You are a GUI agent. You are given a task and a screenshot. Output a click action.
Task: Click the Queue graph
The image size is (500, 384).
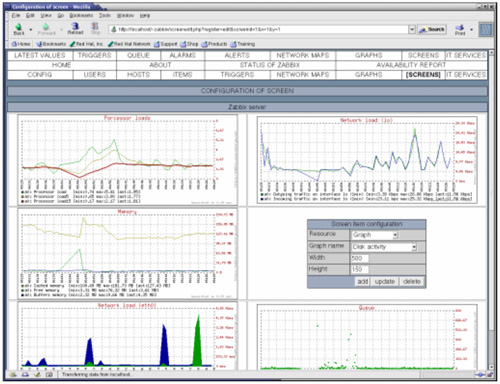click(x=367, y=337)
